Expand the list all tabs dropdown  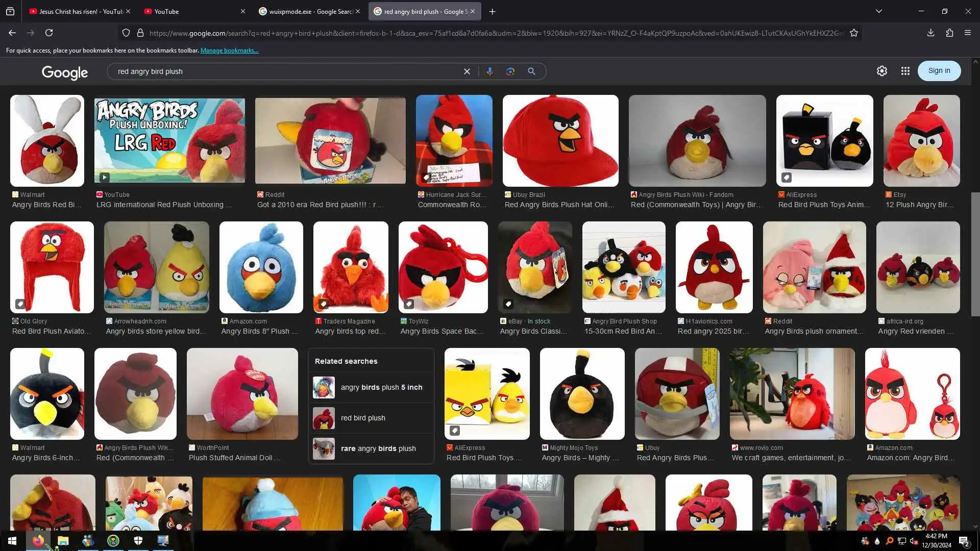878,11
